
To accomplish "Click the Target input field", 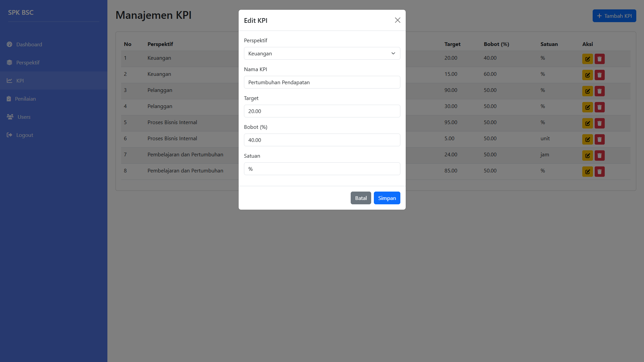I will pos(322,111).
